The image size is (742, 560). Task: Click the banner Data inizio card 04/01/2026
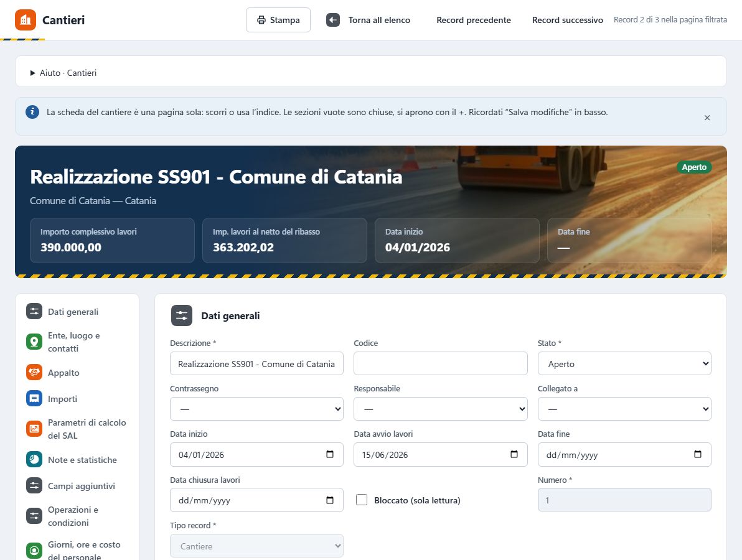pos(457,240)
